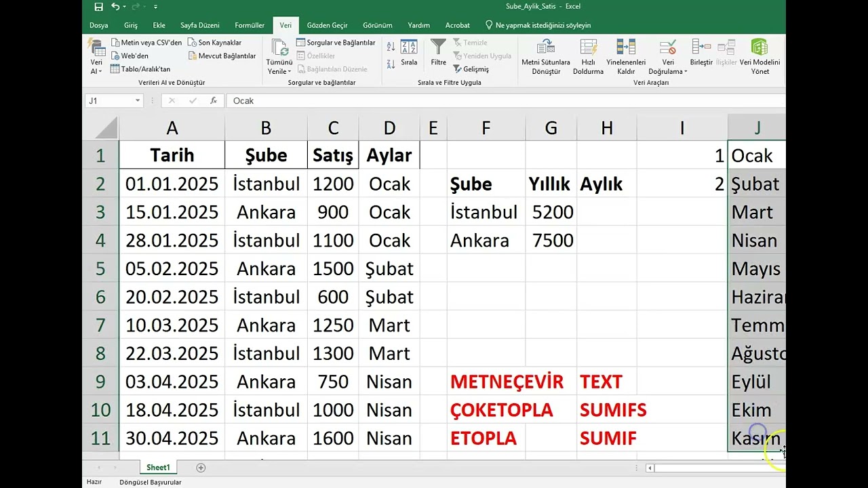This screenshot has width=868, height=488.
Task: Click the Gelişmiş advanced filter option
Action: coord(471,69)
